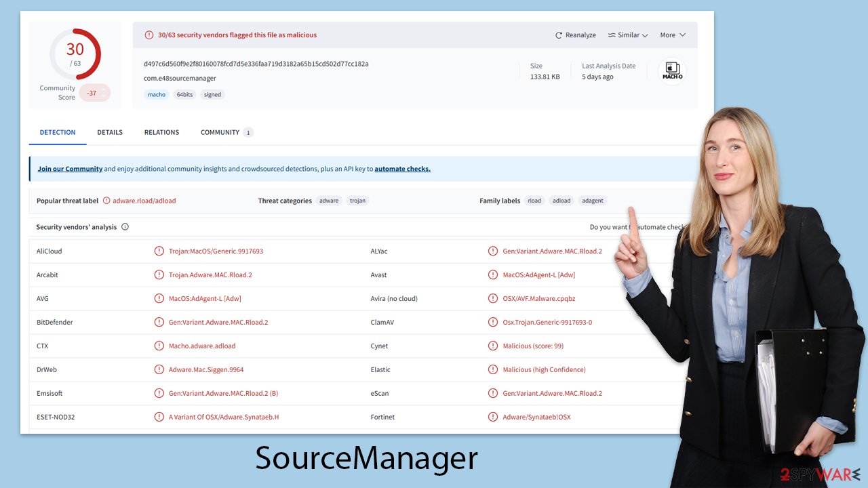Image resolution: width=868 pixels, height=488 pixels.
Task: Click alert icon in ClamAV row
Action: click(493, 322)
